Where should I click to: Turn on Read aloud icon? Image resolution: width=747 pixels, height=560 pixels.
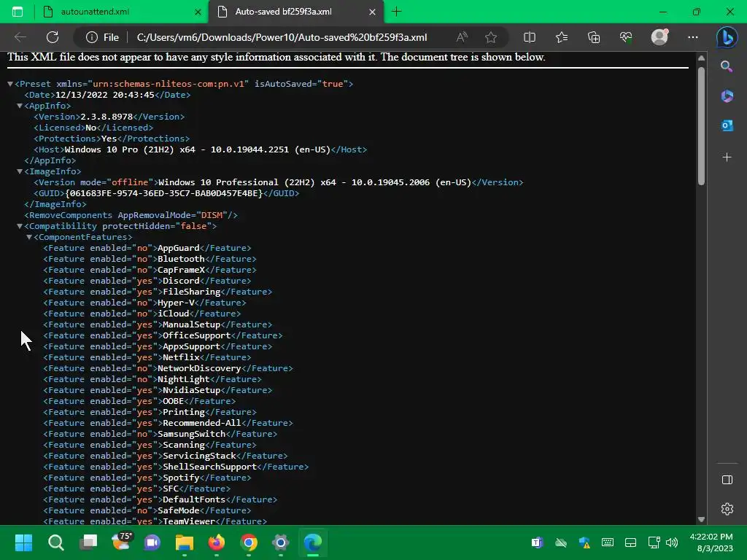[x=462, y=37]
